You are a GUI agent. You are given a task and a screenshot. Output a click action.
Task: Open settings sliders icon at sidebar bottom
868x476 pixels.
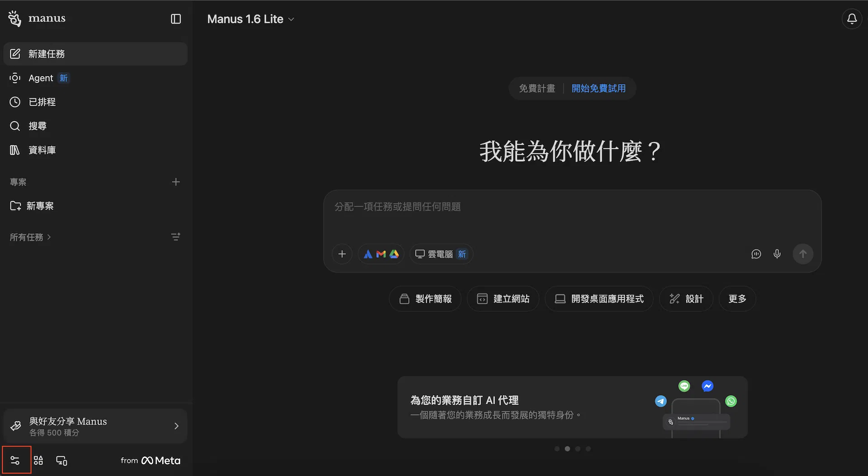pos(15,461)
